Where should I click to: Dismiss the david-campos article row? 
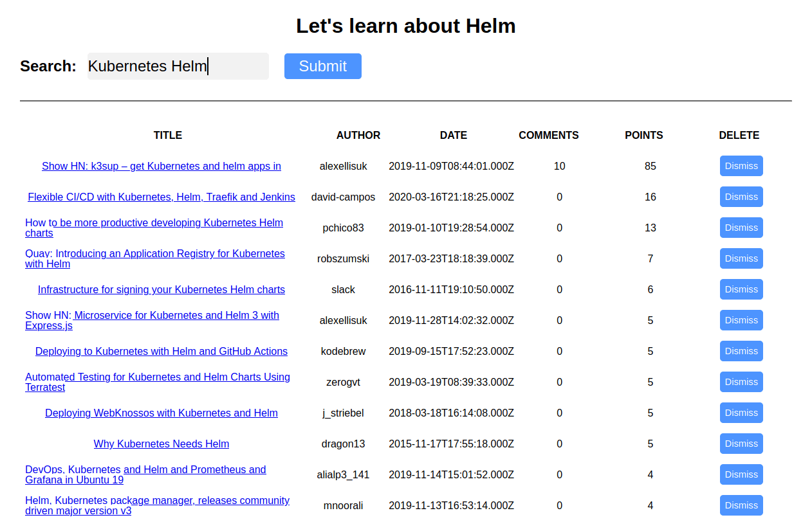pyautogui.click(x=741, y=197)
